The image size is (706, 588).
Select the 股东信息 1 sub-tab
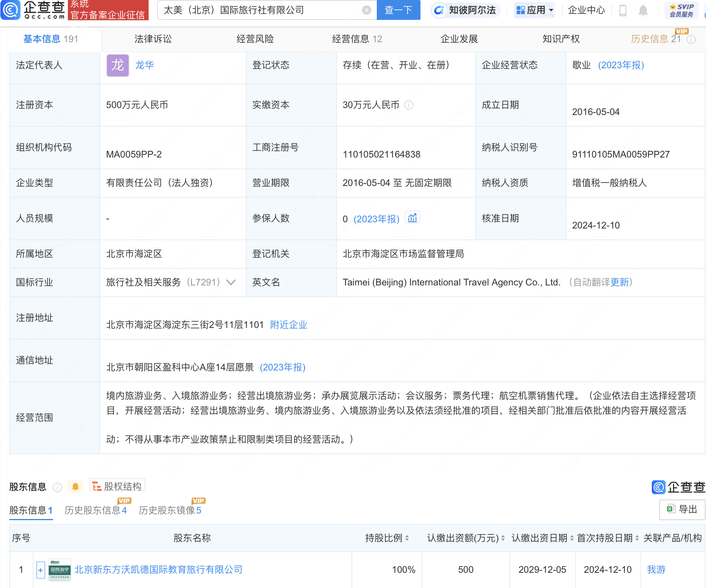click(31, 510)
